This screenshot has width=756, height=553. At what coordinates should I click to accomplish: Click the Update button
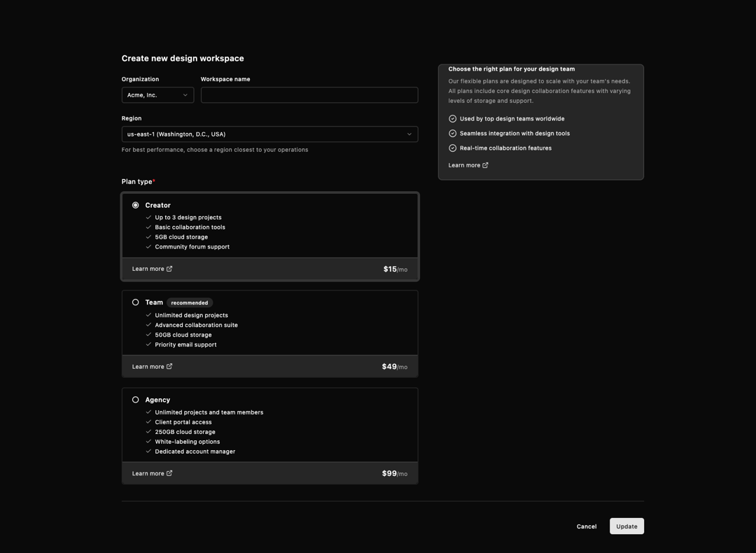click(x=626, y=526)
